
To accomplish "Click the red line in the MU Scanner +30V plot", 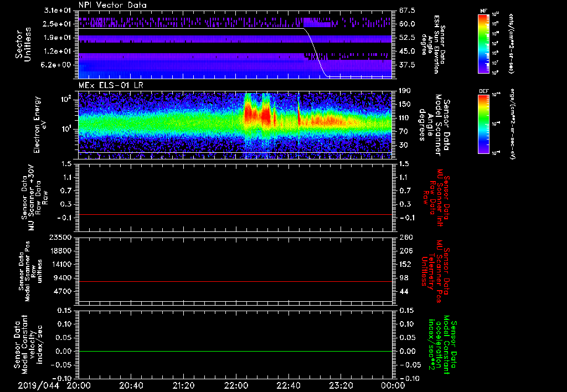I will click(x=235, y=214).
